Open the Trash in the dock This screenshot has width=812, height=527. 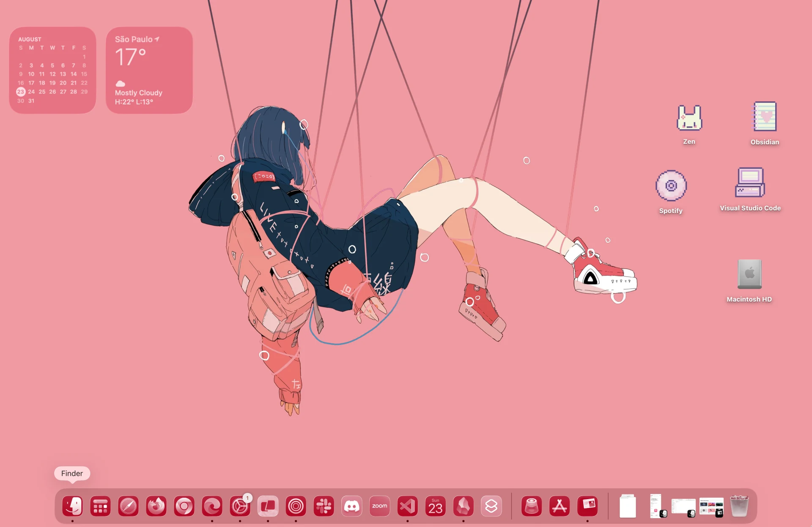pos(739,506)
